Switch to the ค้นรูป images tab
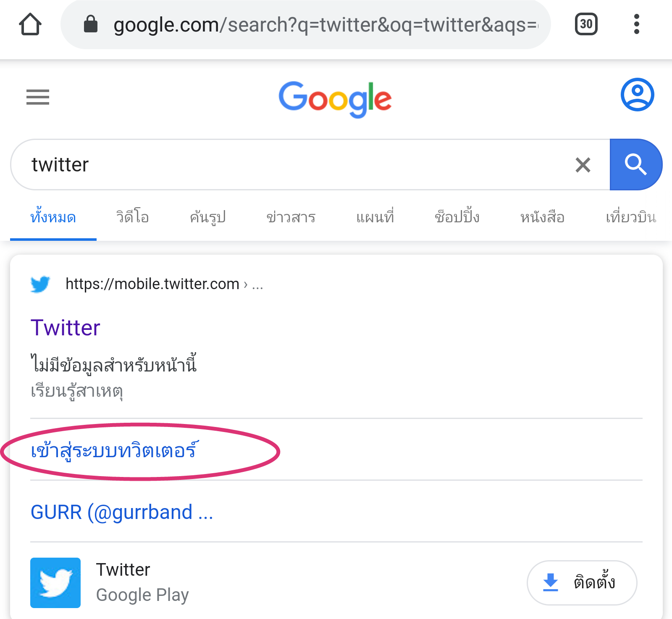Viewport: 672px width, 619px height. tap(208, 218)
